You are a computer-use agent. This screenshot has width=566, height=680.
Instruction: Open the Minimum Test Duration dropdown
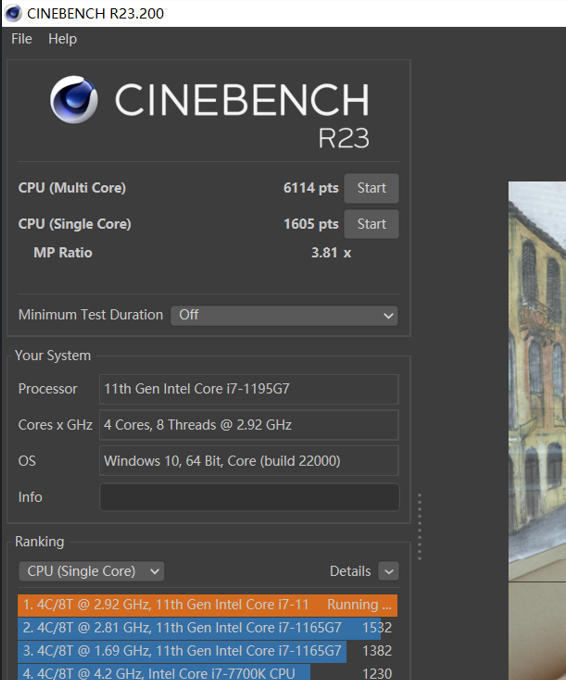284,315
